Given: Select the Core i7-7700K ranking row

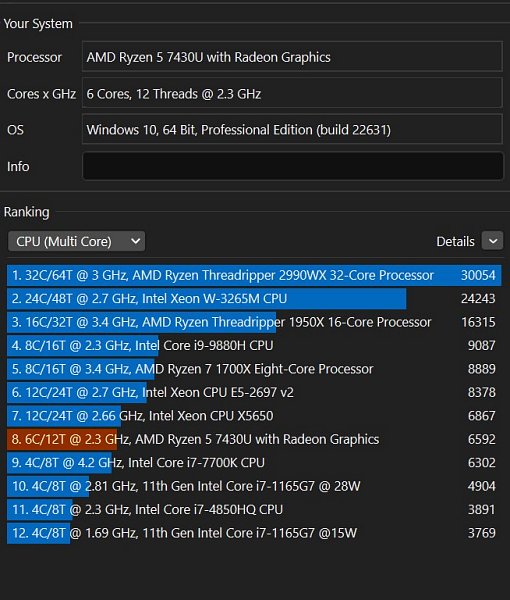Looking at the screenshot, I should (x=254, y=463).
